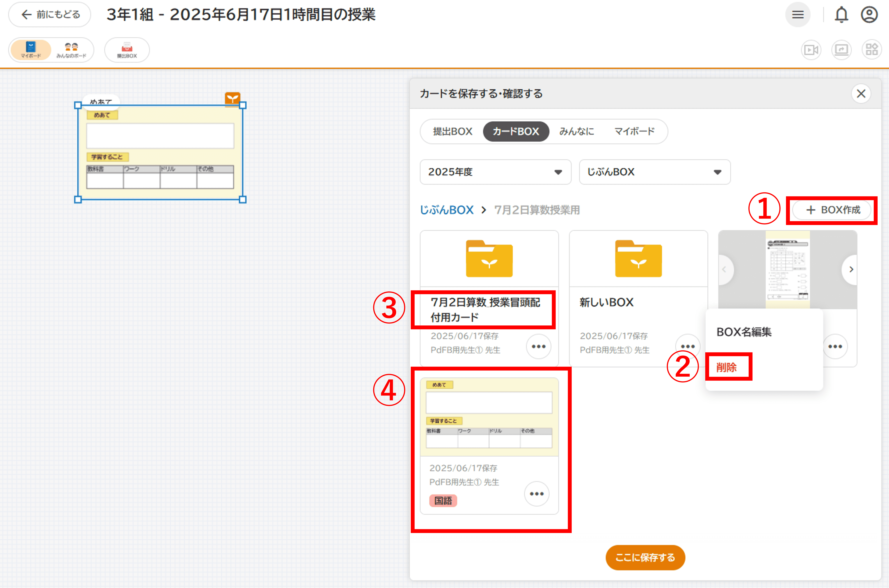The image size is (889, 588).
Task: Select the みんなに tab
Action: pyautogui.click(x=576, y=132)
